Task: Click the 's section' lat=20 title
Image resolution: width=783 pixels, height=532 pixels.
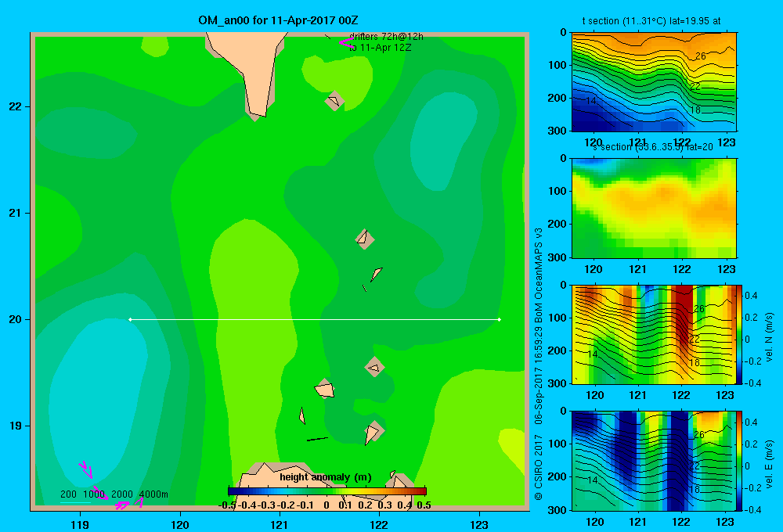Action: (x=652, y=147)
